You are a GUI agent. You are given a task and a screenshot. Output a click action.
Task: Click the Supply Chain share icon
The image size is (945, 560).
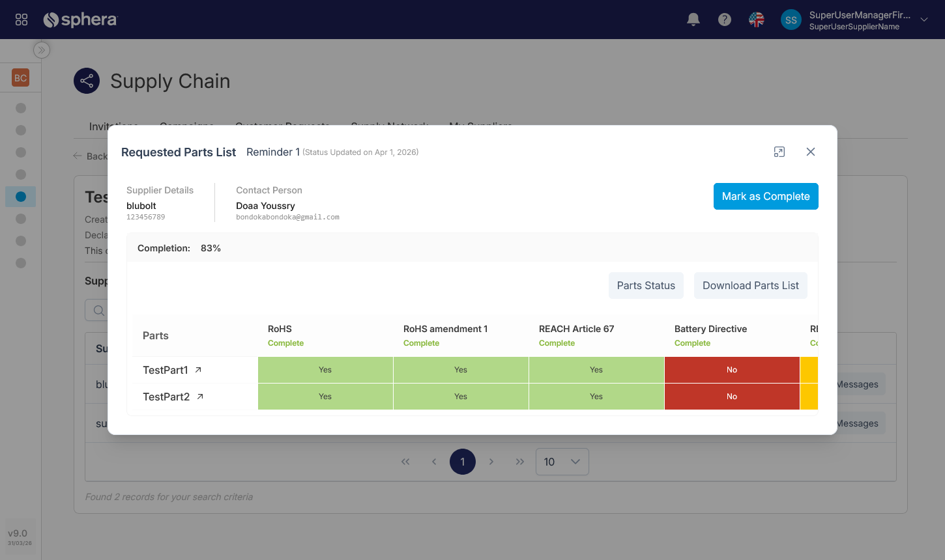tap(87, 81)
